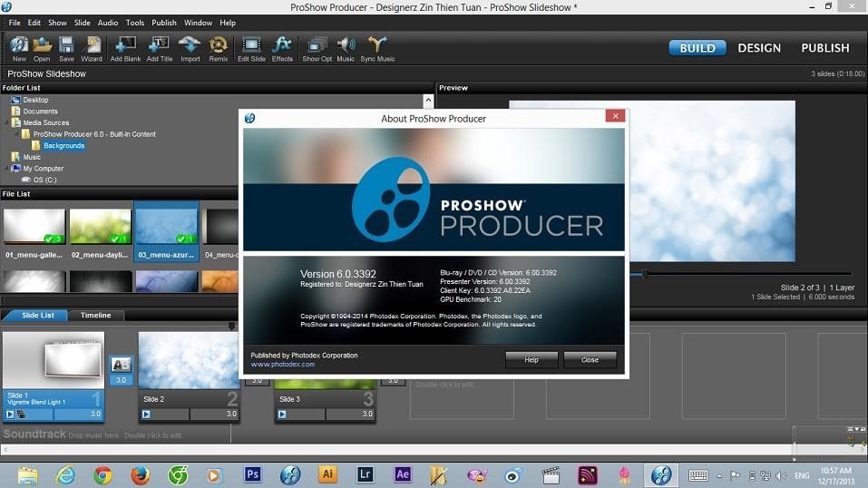Select the Slide 2 thumbnail in slide list
868x488 pixels.
click(189, 361)
